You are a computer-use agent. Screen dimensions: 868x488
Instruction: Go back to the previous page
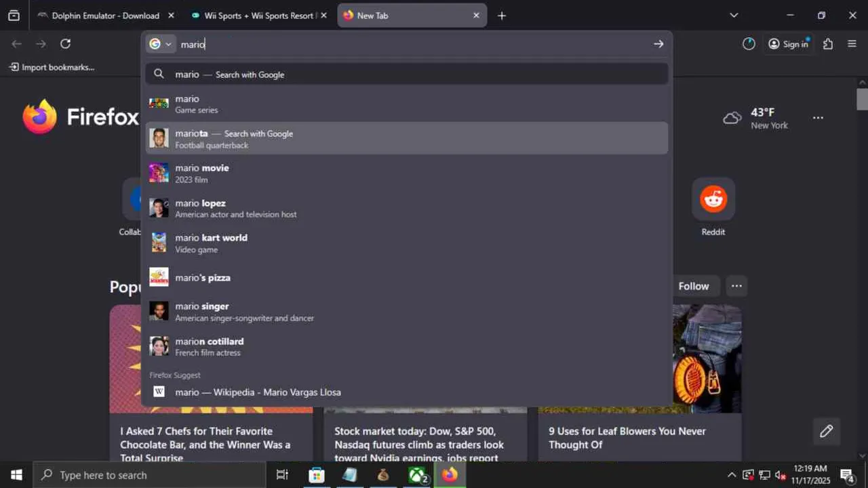(x=17, y=44)
